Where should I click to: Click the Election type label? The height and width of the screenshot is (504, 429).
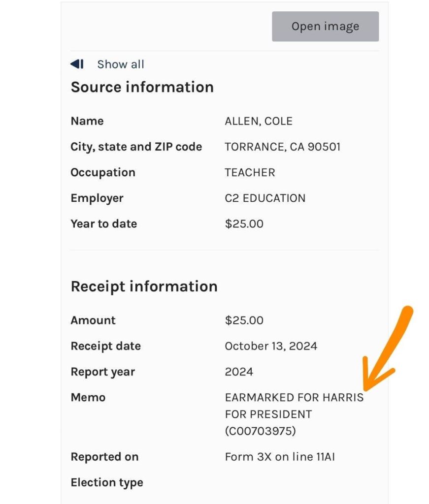(x=107, y=482)
